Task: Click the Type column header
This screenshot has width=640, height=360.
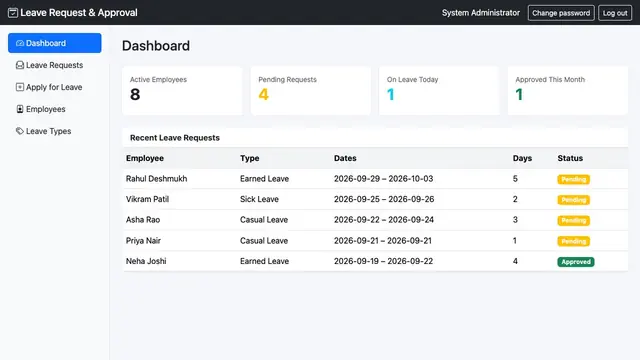Action: [x=249, y=158]
